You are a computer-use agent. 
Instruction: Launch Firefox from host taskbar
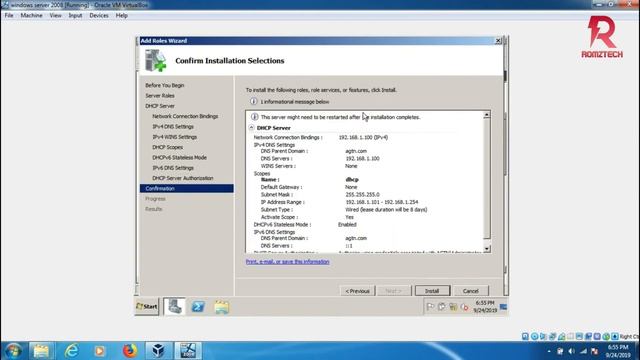(x=130, y=351)
